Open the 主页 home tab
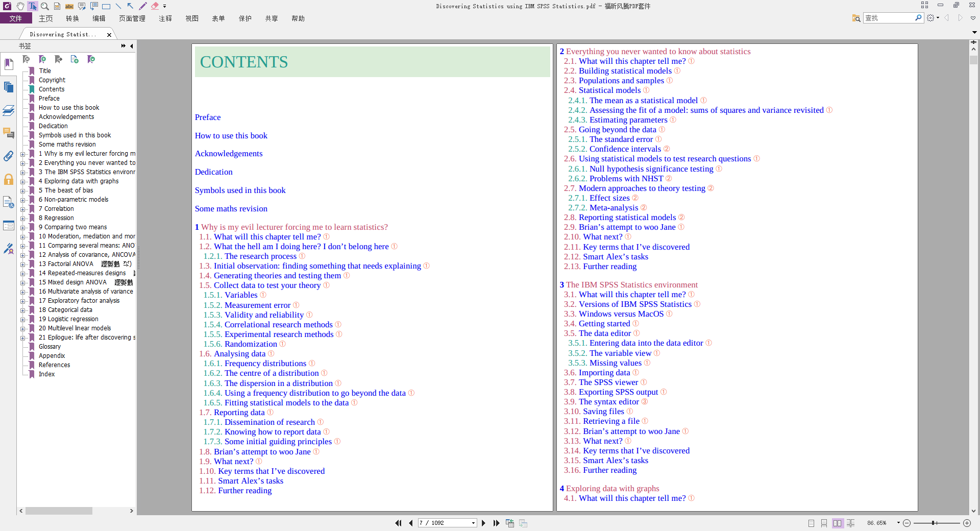Viewport: 980px width, 531px height. [46, 18]
